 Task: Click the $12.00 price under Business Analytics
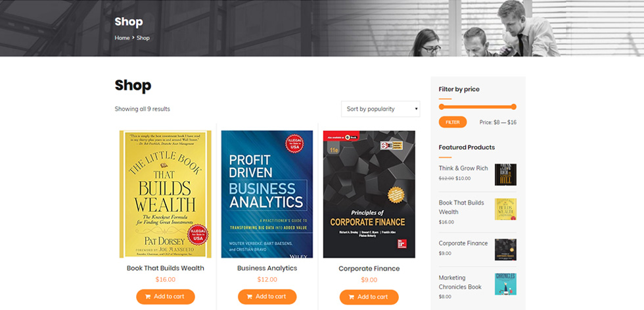point(267,280)
